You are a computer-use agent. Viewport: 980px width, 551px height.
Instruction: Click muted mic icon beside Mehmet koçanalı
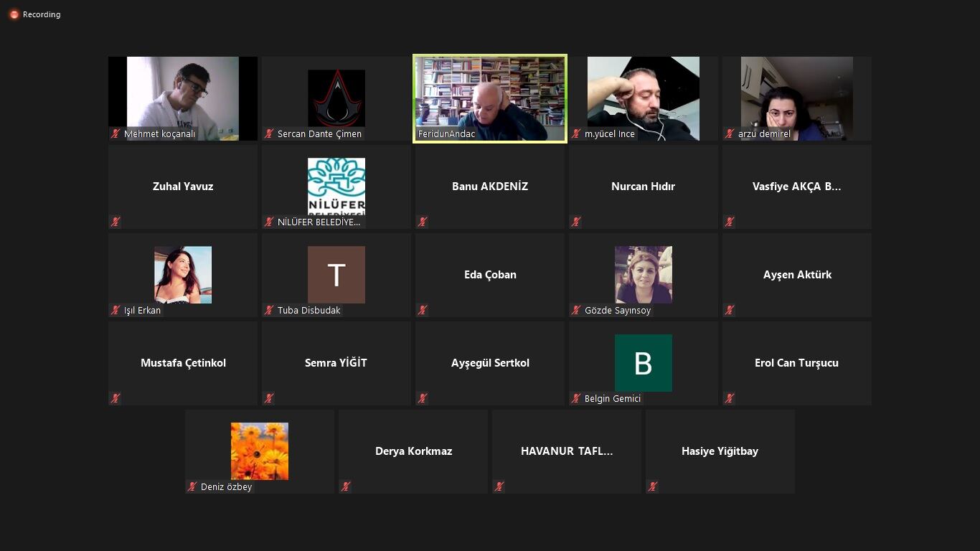coord(116,133)
